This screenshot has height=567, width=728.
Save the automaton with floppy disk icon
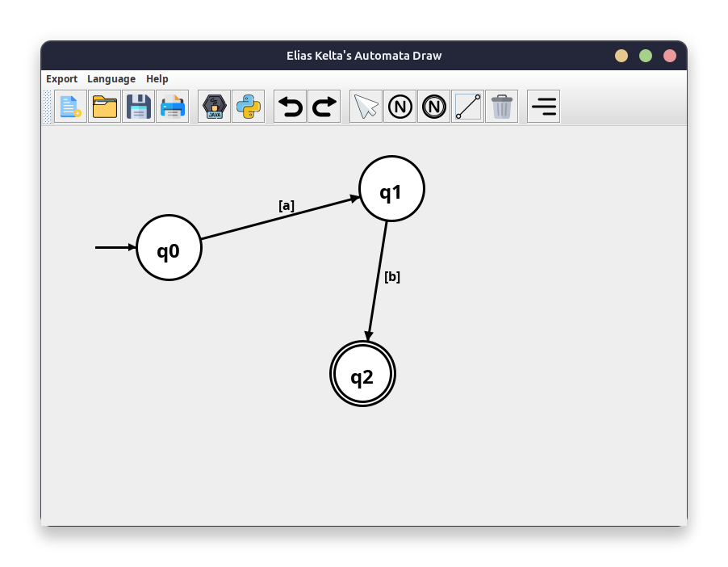139,107
